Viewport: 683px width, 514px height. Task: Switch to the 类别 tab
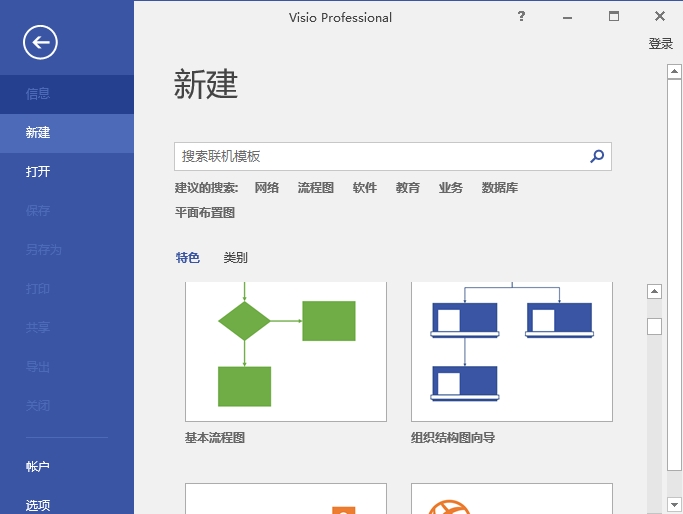[x=235, y=257]
